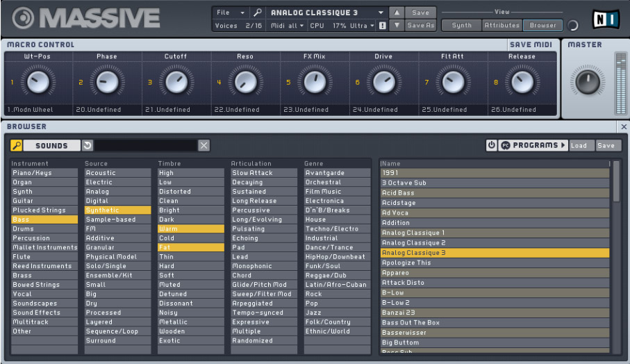630x364 pixels.
Task: Expand the PROGRAMS arrow menu
Action: (x=563, y=145)
